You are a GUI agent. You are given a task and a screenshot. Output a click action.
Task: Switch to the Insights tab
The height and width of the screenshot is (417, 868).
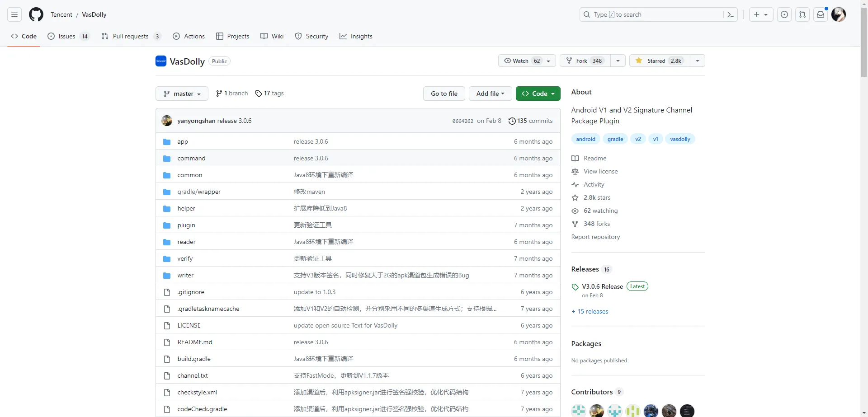356,36
